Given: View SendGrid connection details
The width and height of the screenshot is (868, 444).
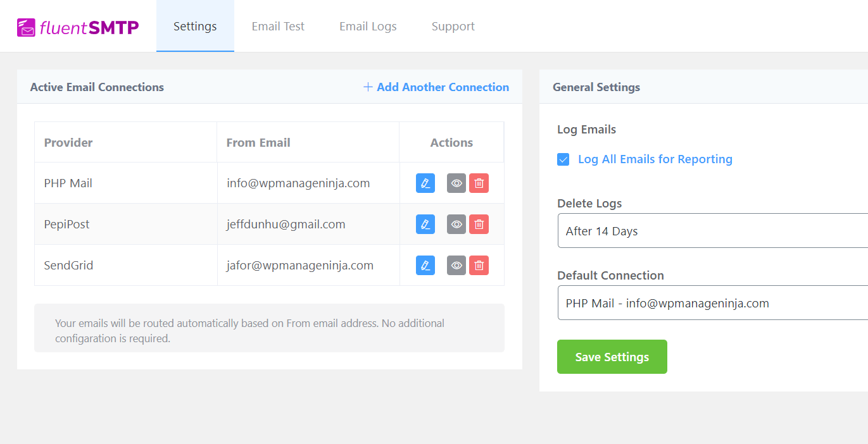Looking at the screenshot, I should (456, 266).
